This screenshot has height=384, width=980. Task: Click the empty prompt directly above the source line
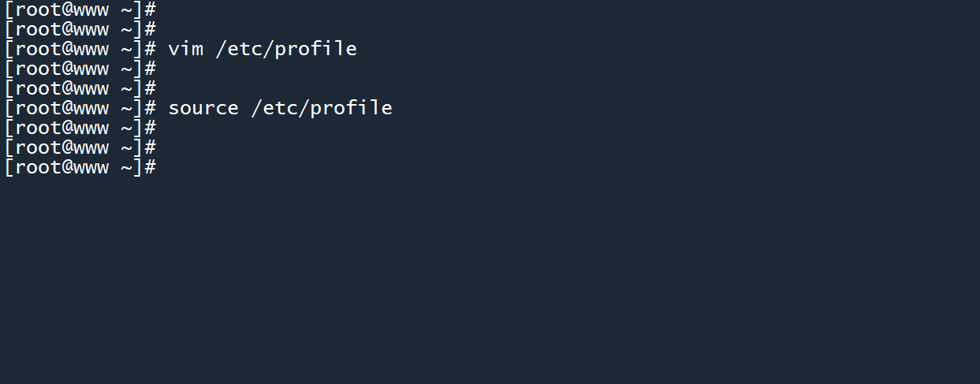click(80, 88)
